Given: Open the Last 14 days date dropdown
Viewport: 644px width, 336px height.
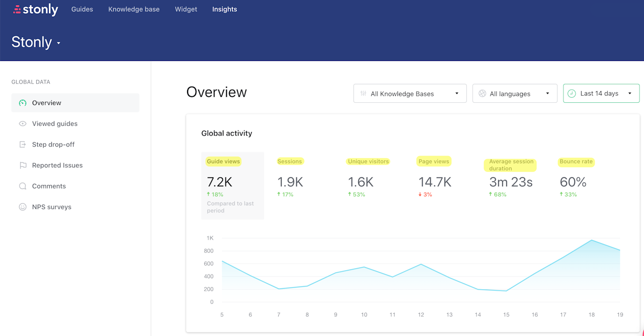Looking at the screenshot, I should click(x=601, y=93).
